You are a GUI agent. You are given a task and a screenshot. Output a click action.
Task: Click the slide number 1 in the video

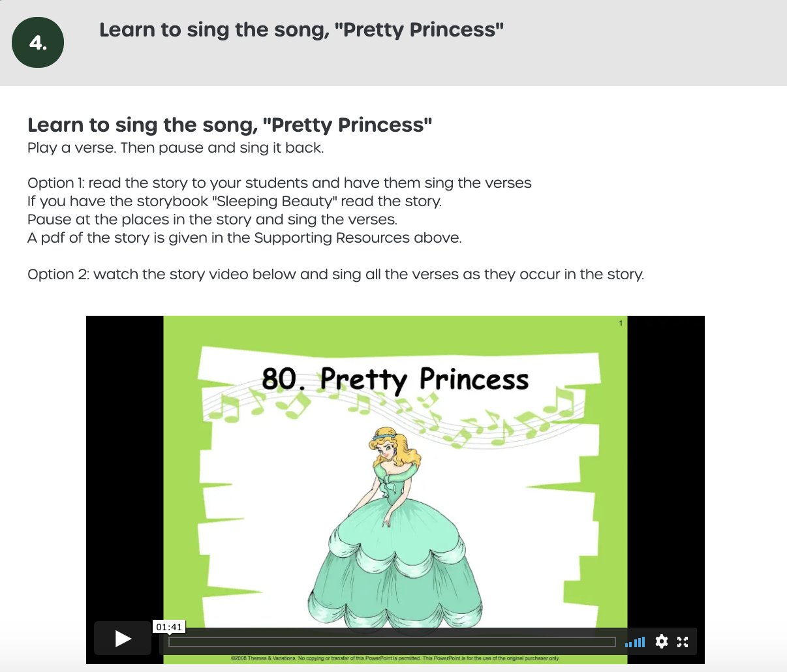[621, 323]
